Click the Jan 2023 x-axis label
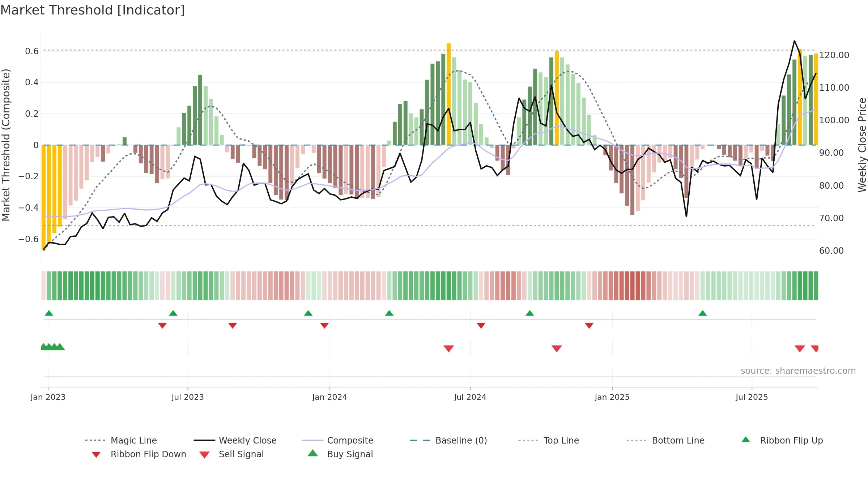This screenshot has height=488, width=868. [x=48, y=397]
